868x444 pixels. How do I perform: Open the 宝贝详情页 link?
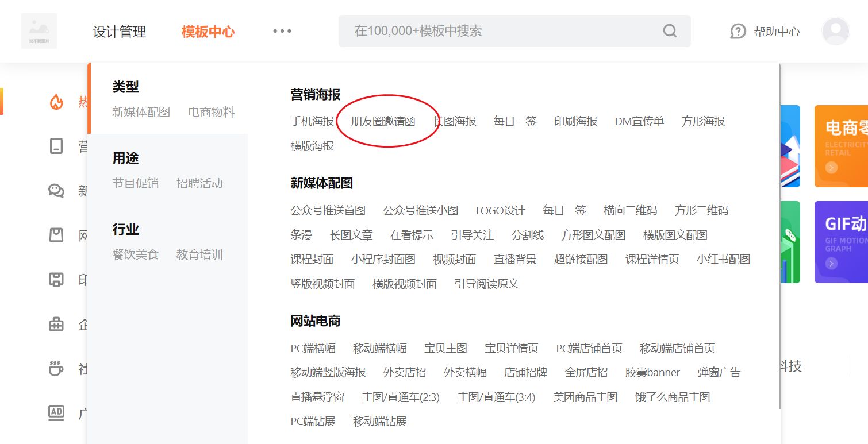click(x=512, y=349)
